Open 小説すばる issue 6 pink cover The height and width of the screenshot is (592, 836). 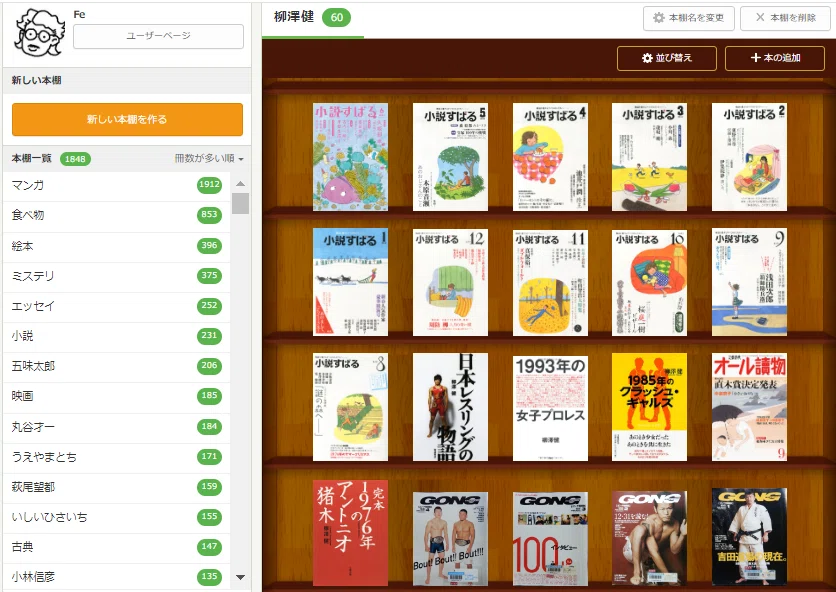coord(350,157)
